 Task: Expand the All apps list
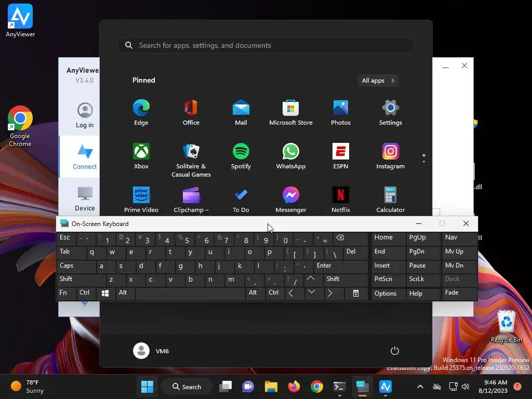[378, 81]
